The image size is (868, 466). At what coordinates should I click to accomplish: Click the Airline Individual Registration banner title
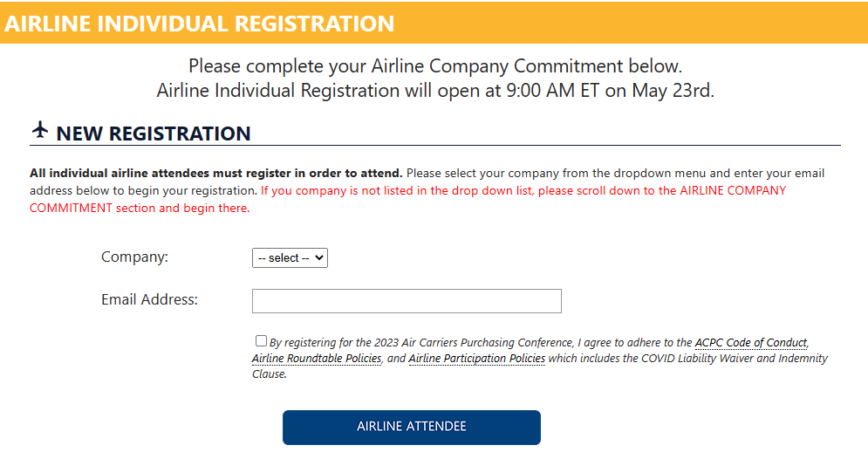pyautogui.click(x=199, y=24)
